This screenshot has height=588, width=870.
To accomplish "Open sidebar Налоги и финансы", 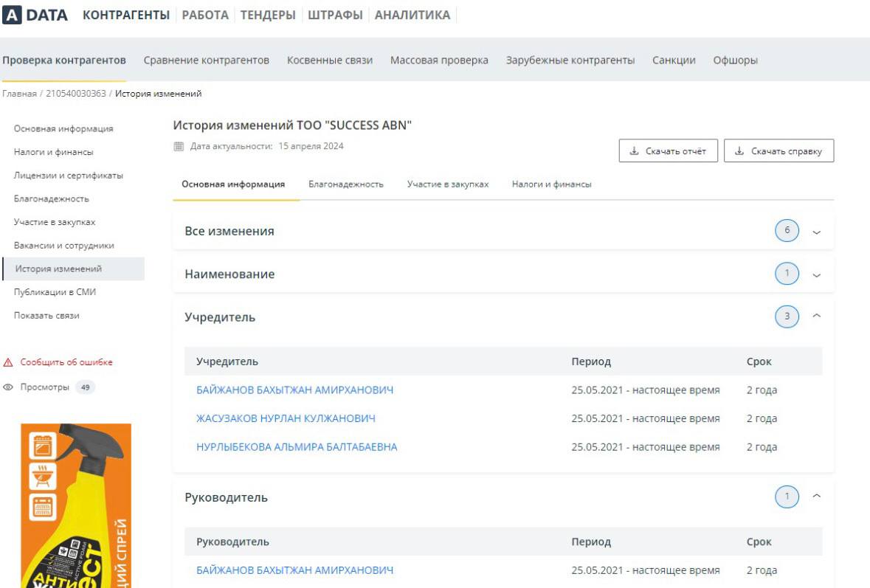I will (x=53, y=152).
